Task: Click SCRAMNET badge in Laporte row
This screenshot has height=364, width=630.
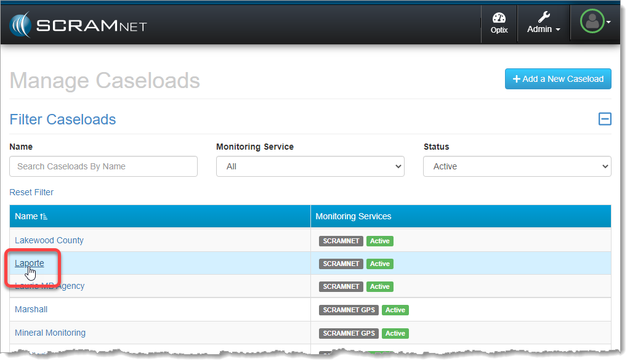Action: click(x=341, y=264)
